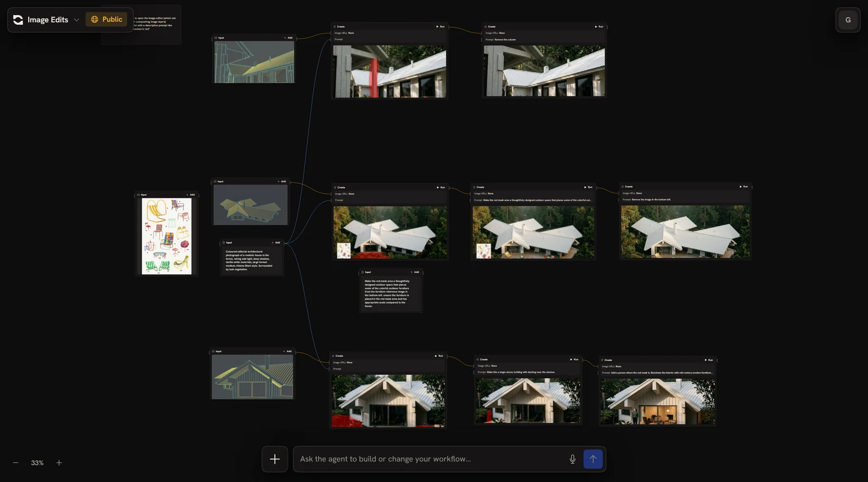Click Add on the 'Coloured editorial architectural' text Input node
Viewport: 868px width, 482px height.
[x=276, y=242]
